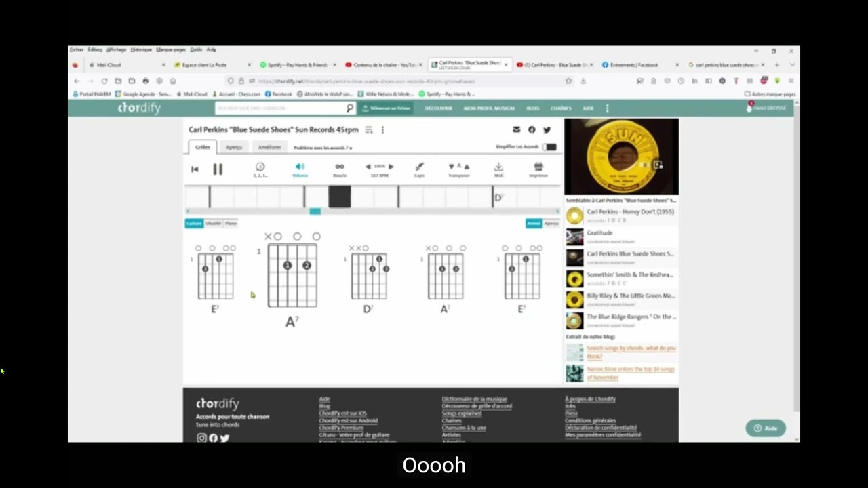Image resolution: width=868 pixels, height=488 pixels.
Task: Click the search magnifier icon
Action: 350,108
